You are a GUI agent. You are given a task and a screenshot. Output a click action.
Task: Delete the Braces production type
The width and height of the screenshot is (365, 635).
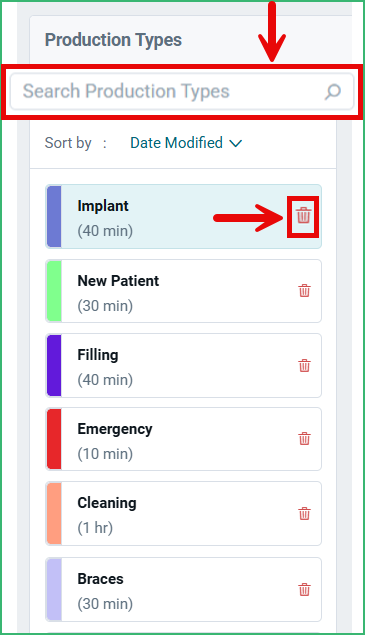click(x=304, y=589)
